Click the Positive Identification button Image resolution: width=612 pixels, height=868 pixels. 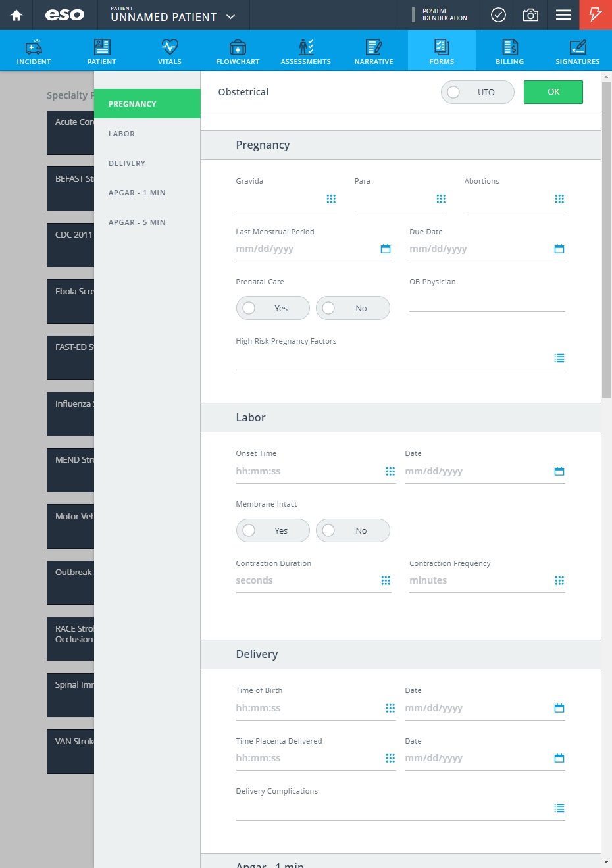pos(440,14)
